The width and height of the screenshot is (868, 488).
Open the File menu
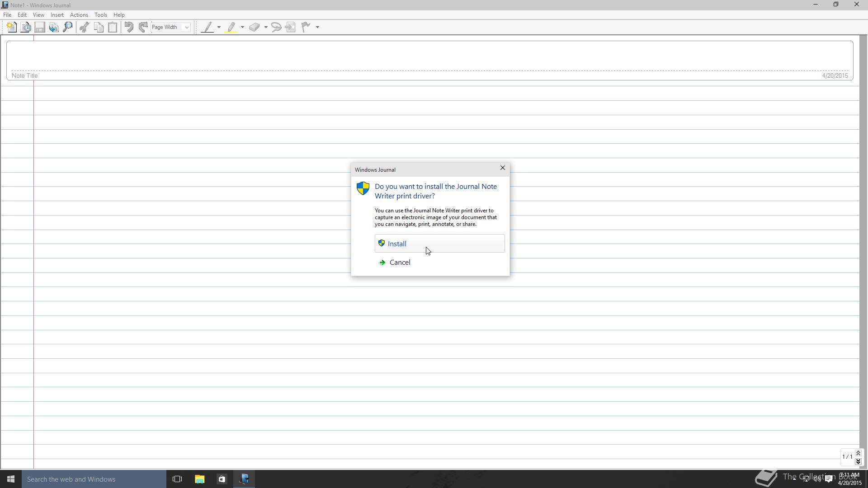7,15
